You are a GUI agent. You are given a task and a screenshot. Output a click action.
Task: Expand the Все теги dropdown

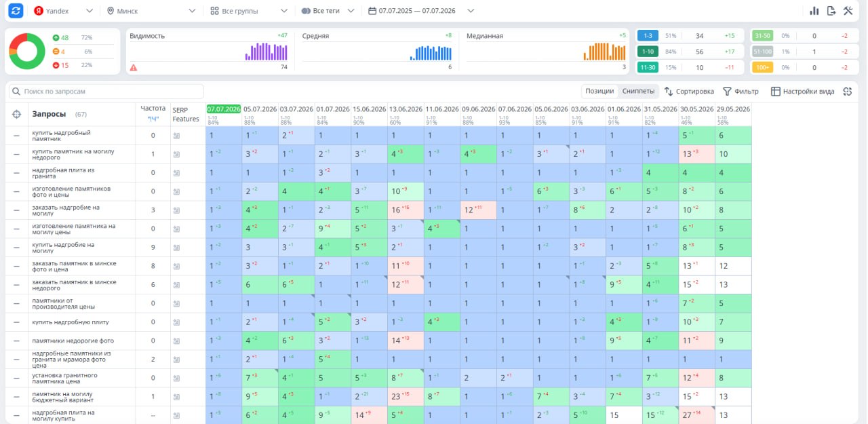329,11
